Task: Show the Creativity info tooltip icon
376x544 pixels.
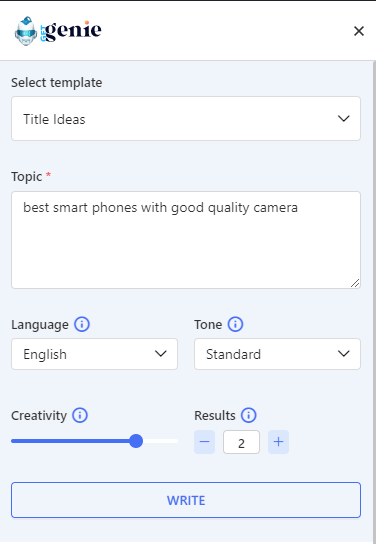Action: (x=80, y=415)
